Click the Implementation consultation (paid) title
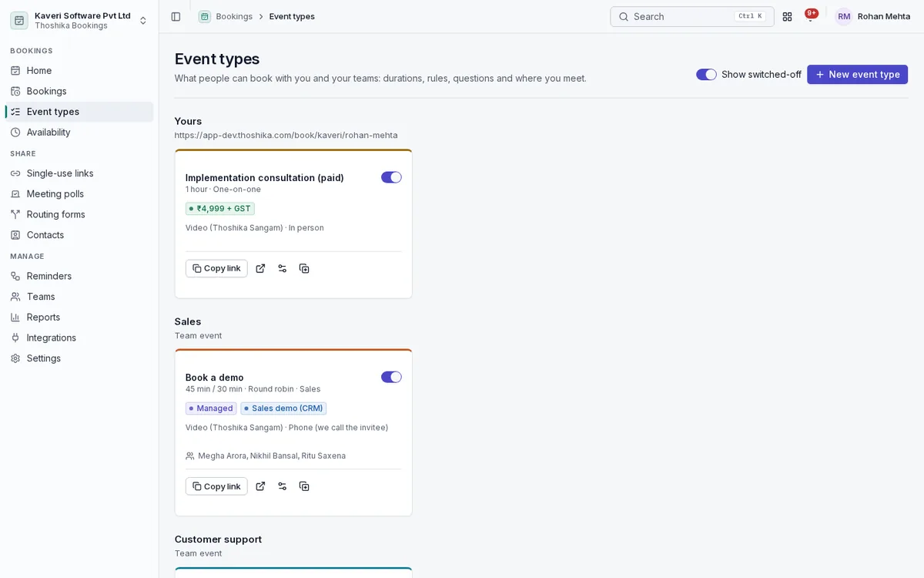Viewport: 924px width, 578px height. coord(265,177)
